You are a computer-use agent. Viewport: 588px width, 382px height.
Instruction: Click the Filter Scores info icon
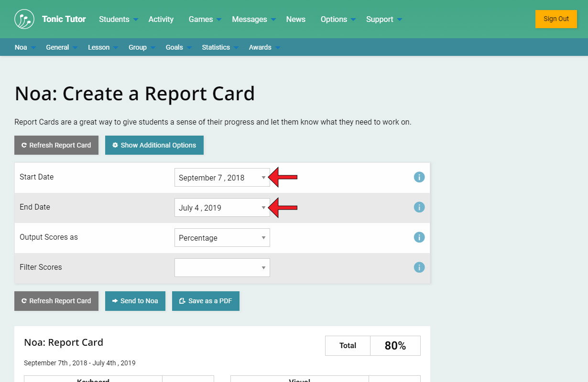419,267
